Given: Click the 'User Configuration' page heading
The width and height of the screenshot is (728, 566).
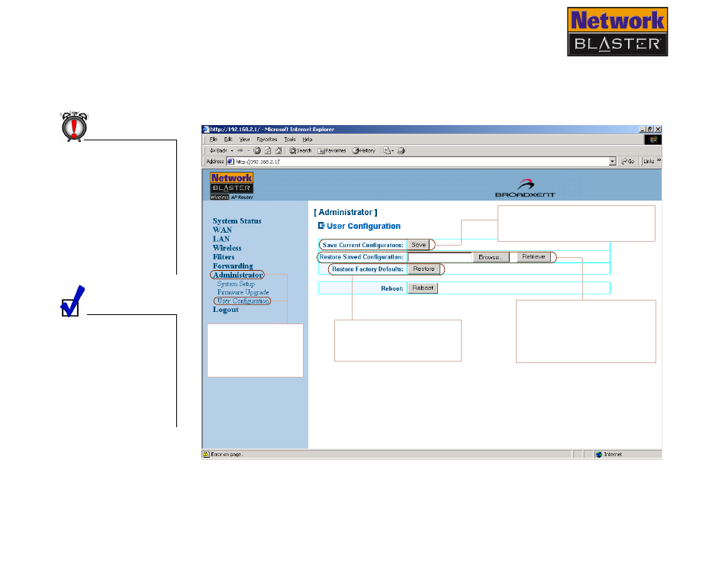Looking at the screenshot, I should [x=363, y=226].
